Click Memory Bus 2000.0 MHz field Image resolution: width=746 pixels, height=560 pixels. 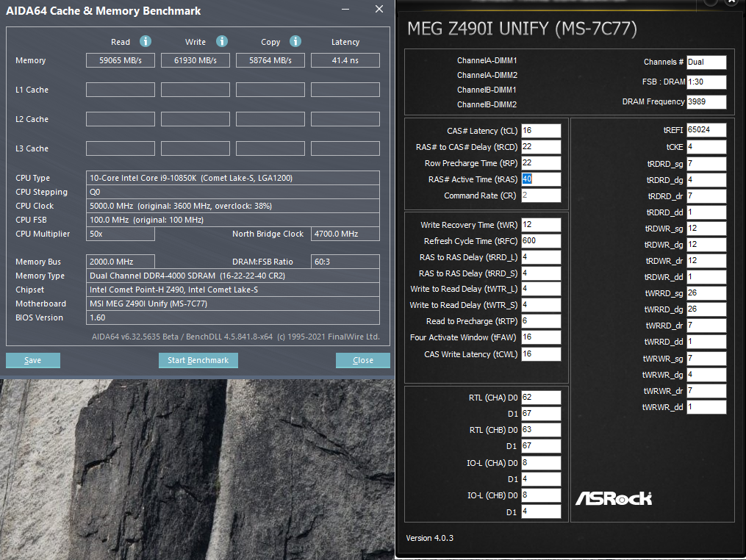[x=121, y=262]
